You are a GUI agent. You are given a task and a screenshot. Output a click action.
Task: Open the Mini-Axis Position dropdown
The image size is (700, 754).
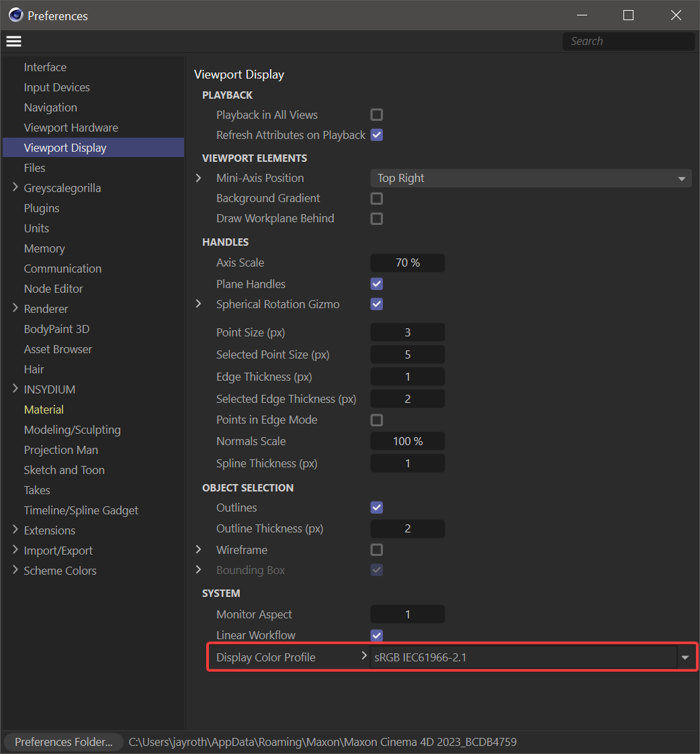531,178
